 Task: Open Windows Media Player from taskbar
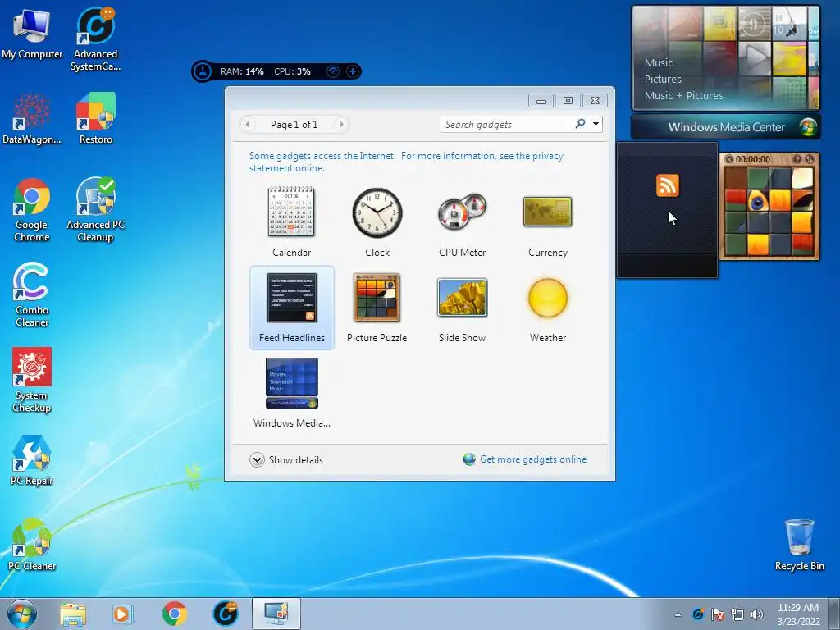tap(123, 614)
